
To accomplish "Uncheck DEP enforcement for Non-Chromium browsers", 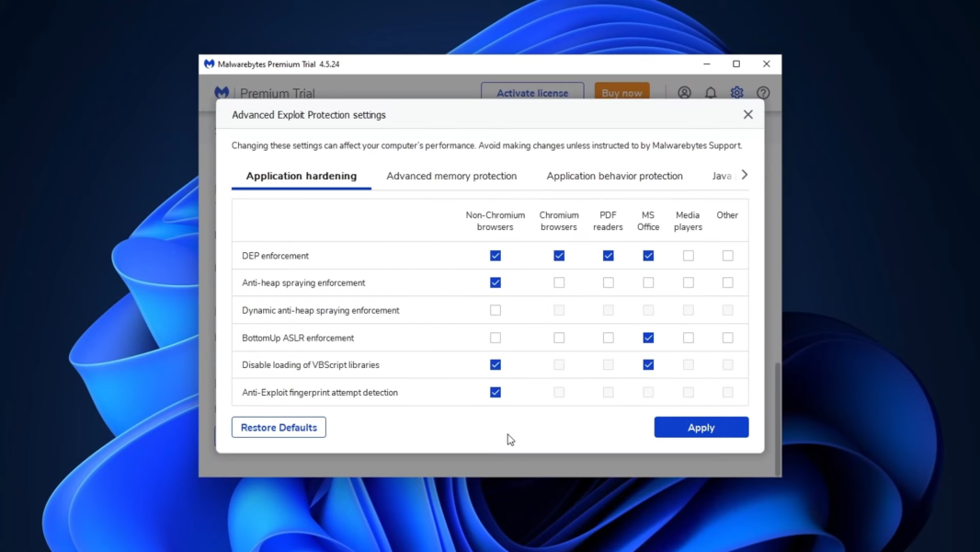I will 495,256.
